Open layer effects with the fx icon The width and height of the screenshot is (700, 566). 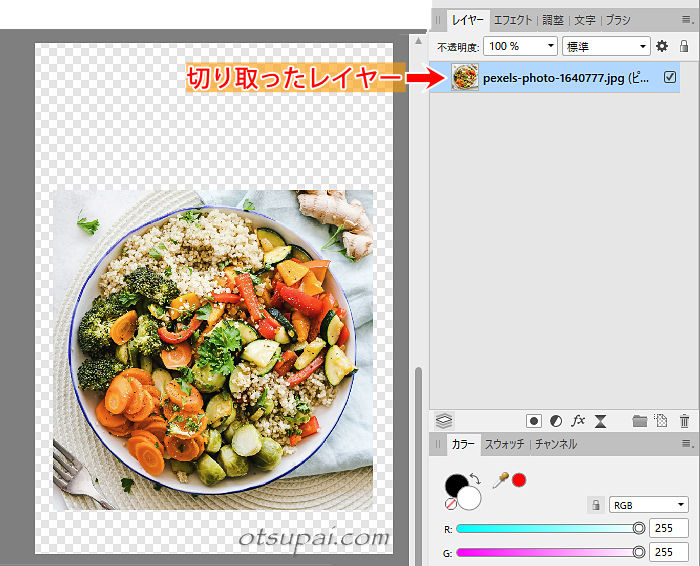[x=578, y=421]
